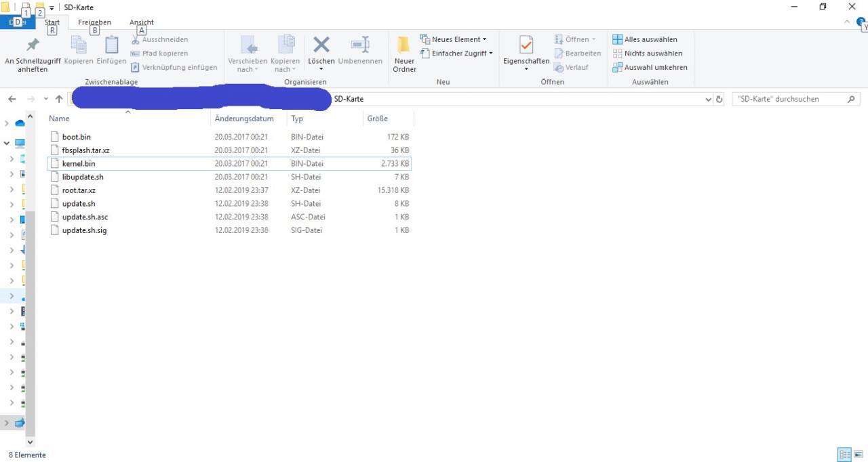
Task: Click the SD-Karte search field
Action: (789, 99)
